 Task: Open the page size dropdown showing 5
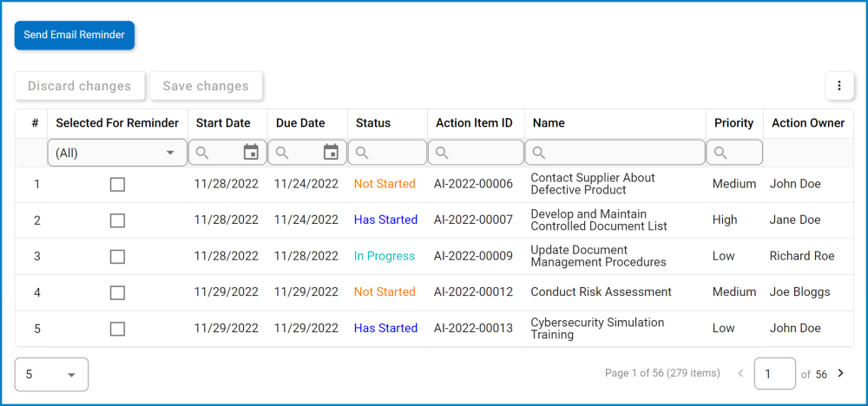(52, 375)
